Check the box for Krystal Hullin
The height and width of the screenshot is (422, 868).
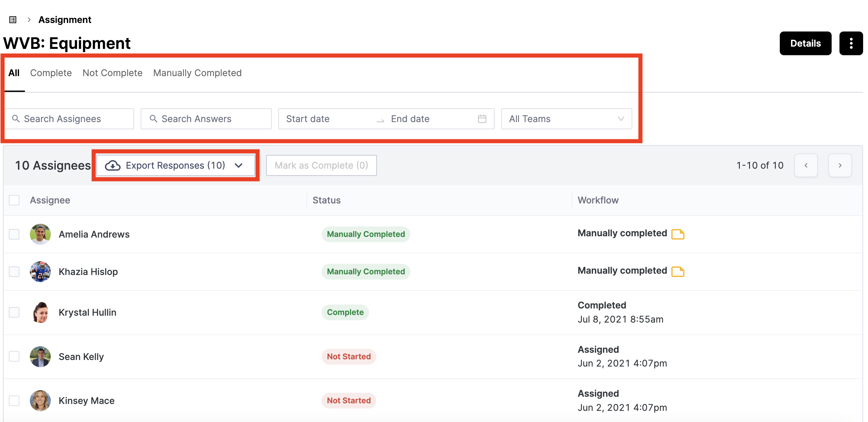point(14,312)
